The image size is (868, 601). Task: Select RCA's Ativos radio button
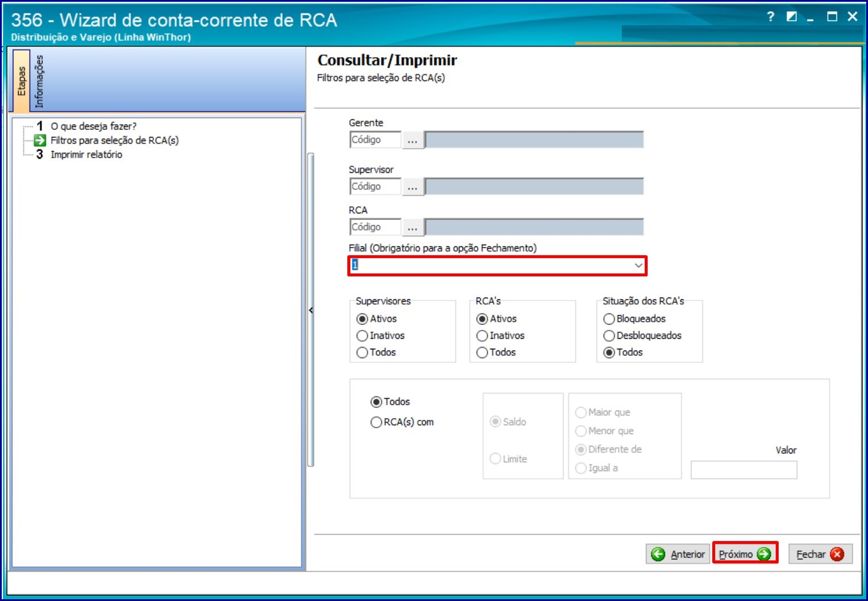pos(482,319)
